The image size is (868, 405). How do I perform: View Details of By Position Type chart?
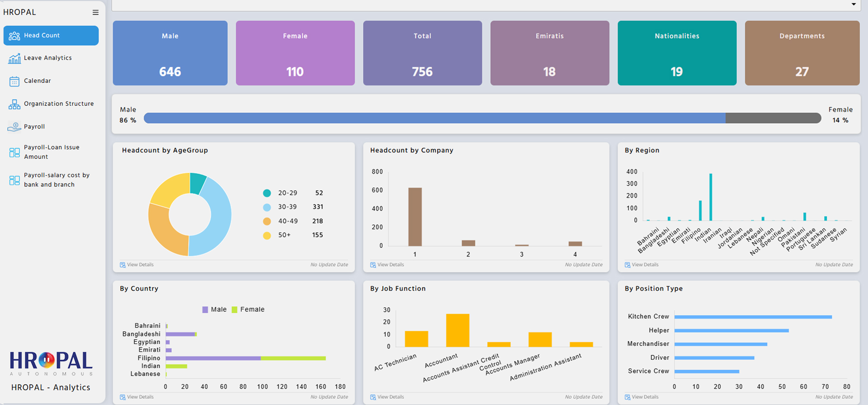(645, 397)
